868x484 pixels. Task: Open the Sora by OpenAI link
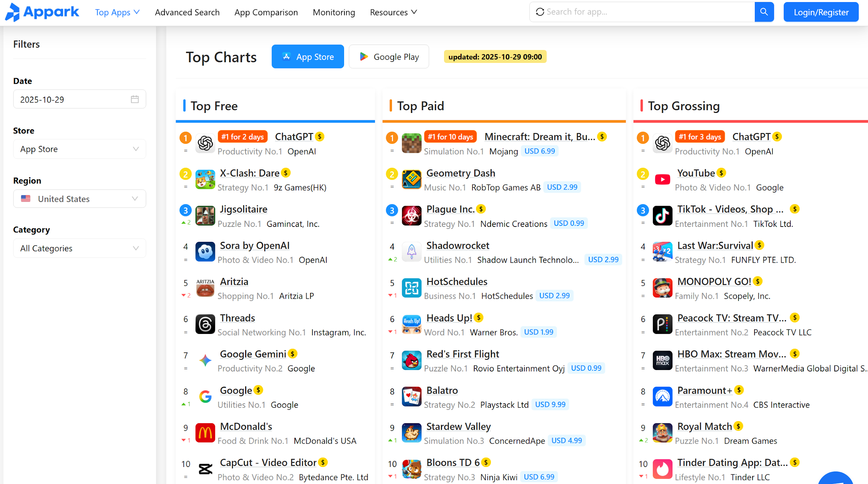pos(254,246)
